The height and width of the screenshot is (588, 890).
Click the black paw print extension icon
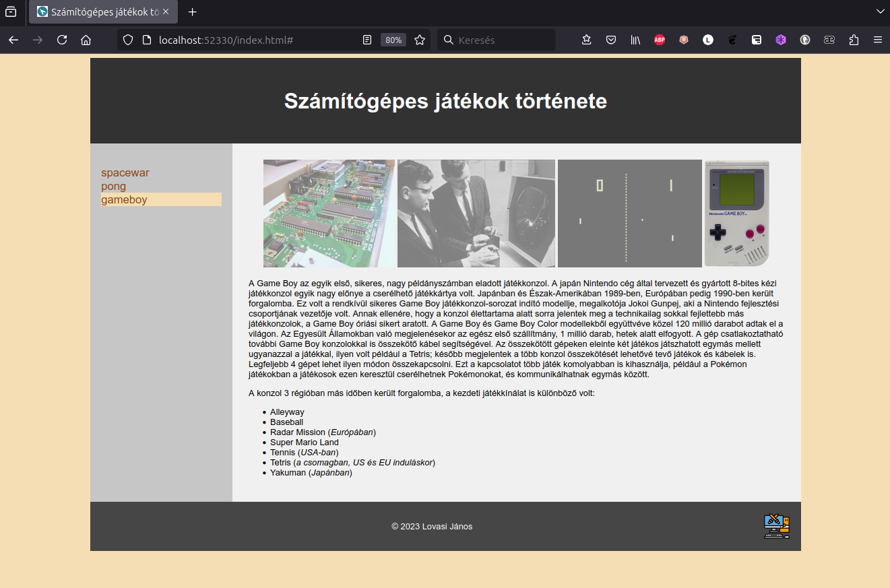732,40
